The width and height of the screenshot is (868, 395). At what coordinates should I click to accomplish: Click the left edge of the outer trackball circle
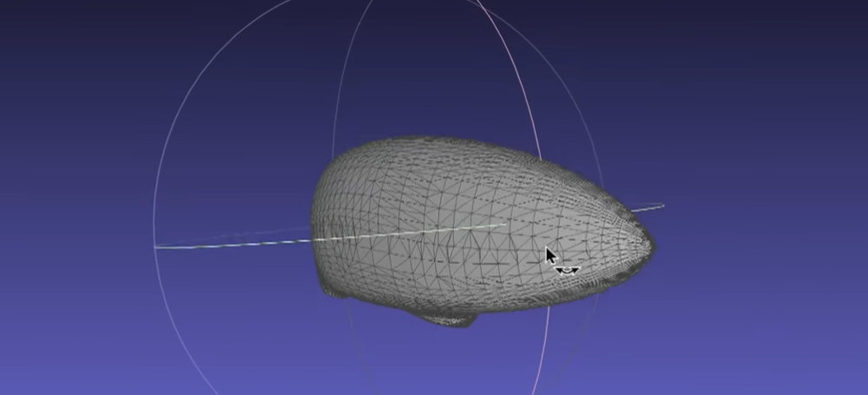pos(155,217)
